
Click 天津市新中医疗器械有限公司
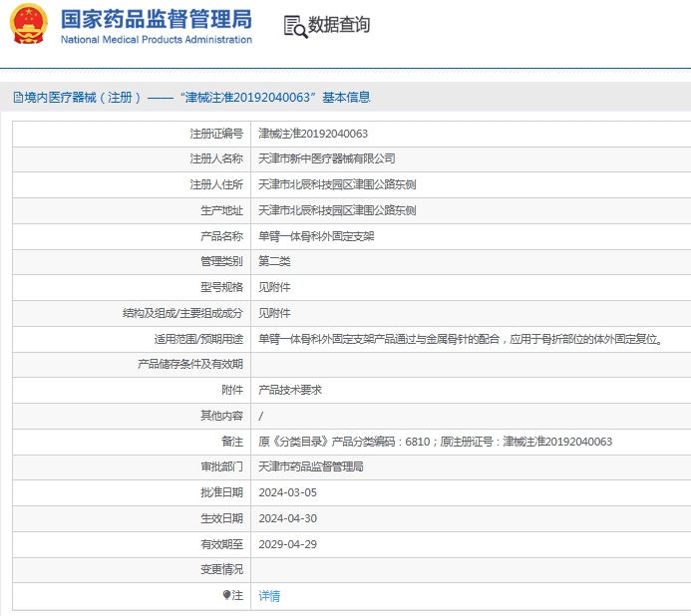tap(326, 158)
